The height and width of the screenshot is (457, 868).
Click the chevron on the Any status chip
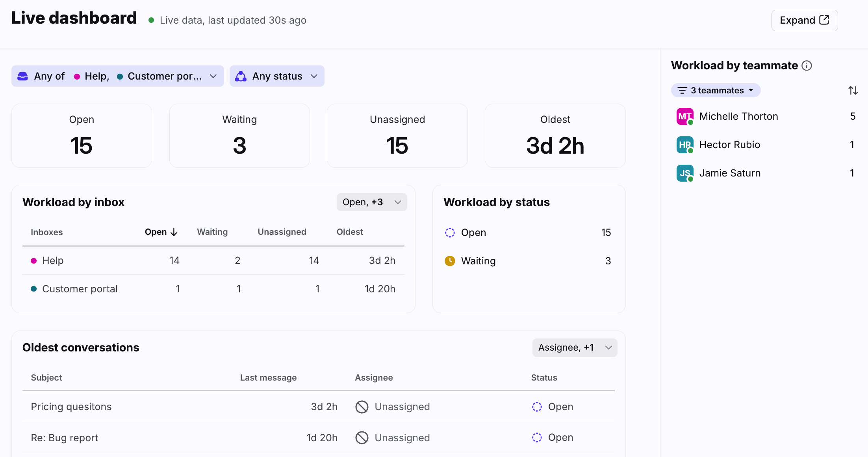tap(314, 76)
